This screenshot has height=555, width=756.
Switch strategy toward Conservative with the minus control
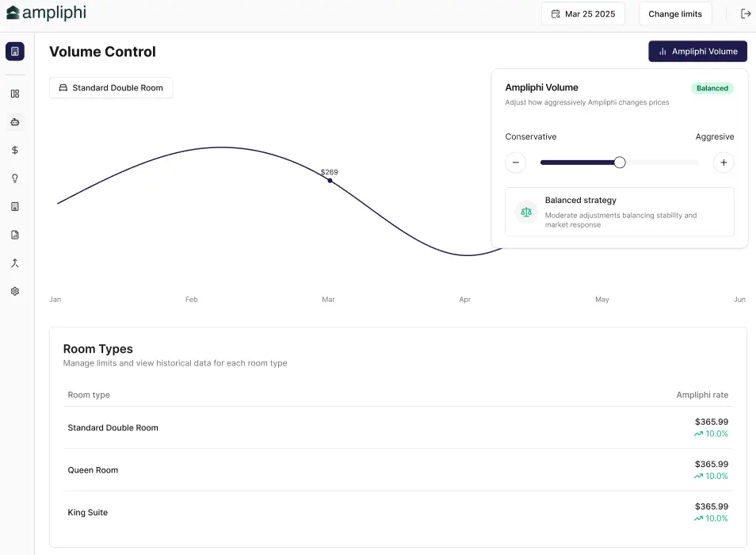516,162
